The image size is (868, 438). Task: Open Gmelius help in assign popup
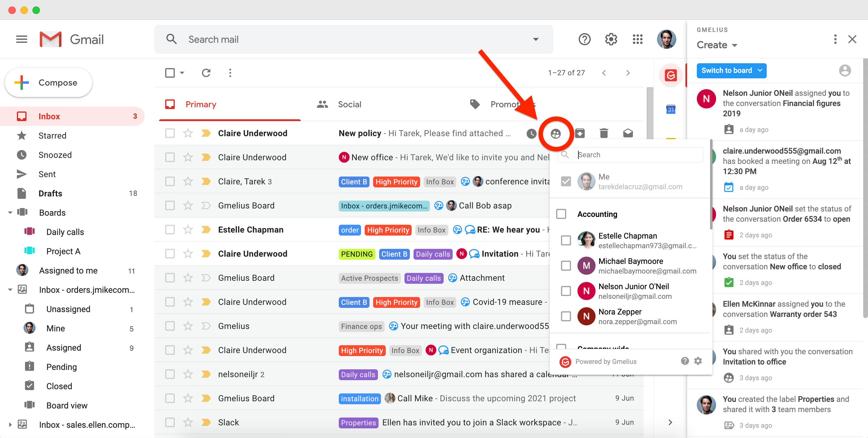pos(685,361)
